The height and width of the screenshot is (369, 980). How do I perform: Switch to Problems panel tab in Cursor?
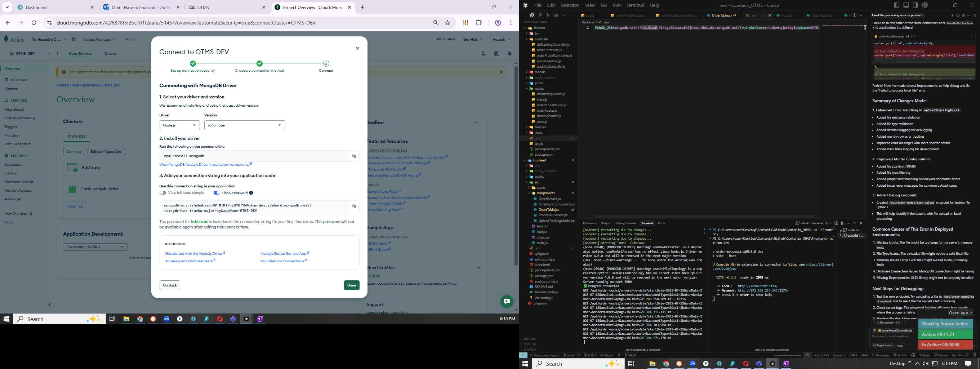[589, 223]
